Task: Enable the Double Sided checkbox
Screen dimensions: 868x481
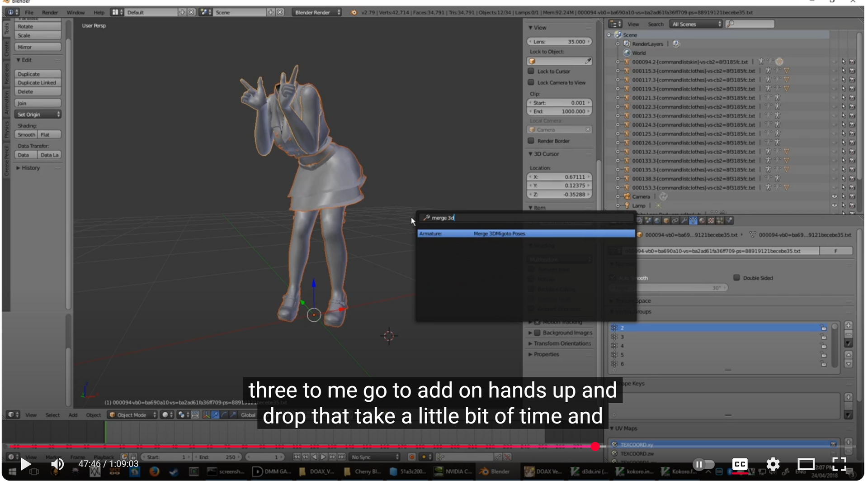Action: coord(736,278)
